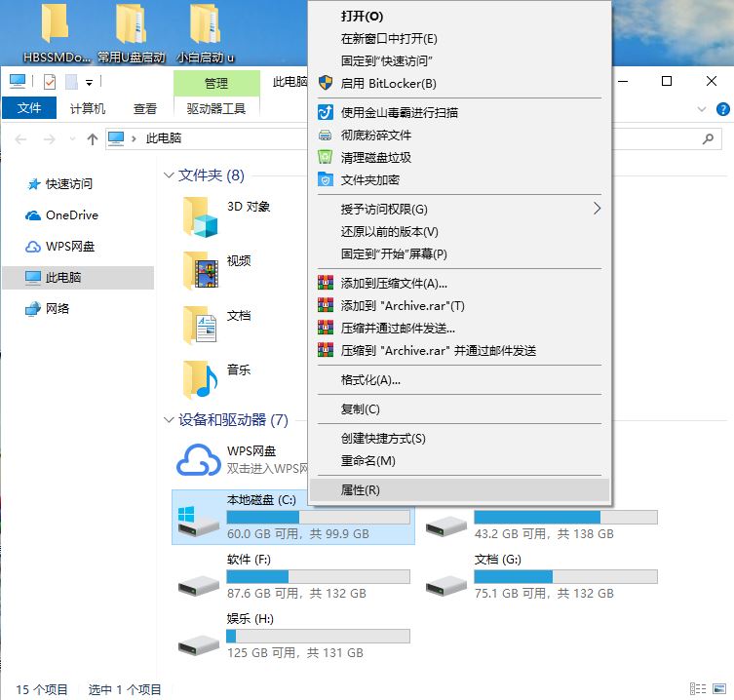Collapse the 设备和驱动器 (7) section
The image size is (734, 700).
pyautogui.click(x=168, y=420)
